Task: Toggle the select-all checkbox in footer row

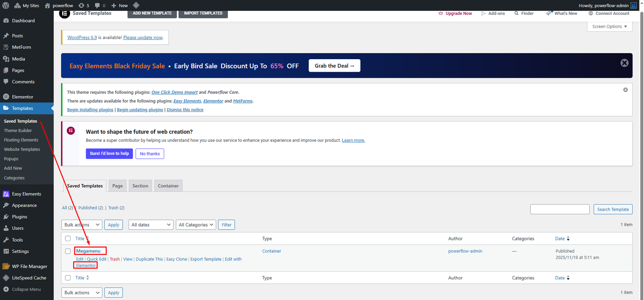Action: click(x=68, y=278)
